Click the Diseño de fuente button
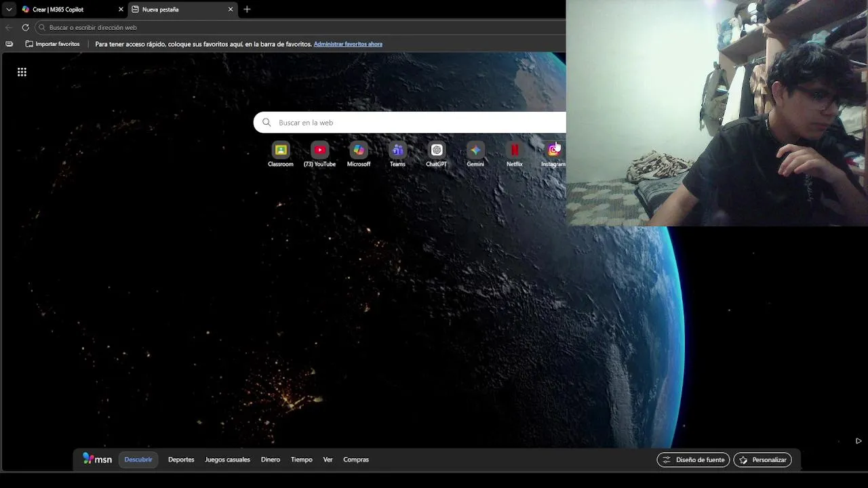868x488 pixels. [x=693, y=460]
